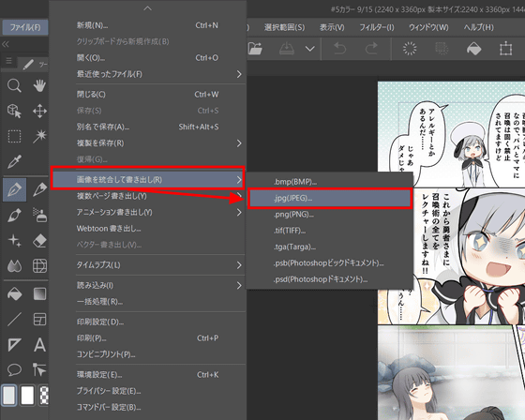This screenshot has width=525, height=420.
Task: Choose .tga(Targa) export format
Action: click(330, 247)
